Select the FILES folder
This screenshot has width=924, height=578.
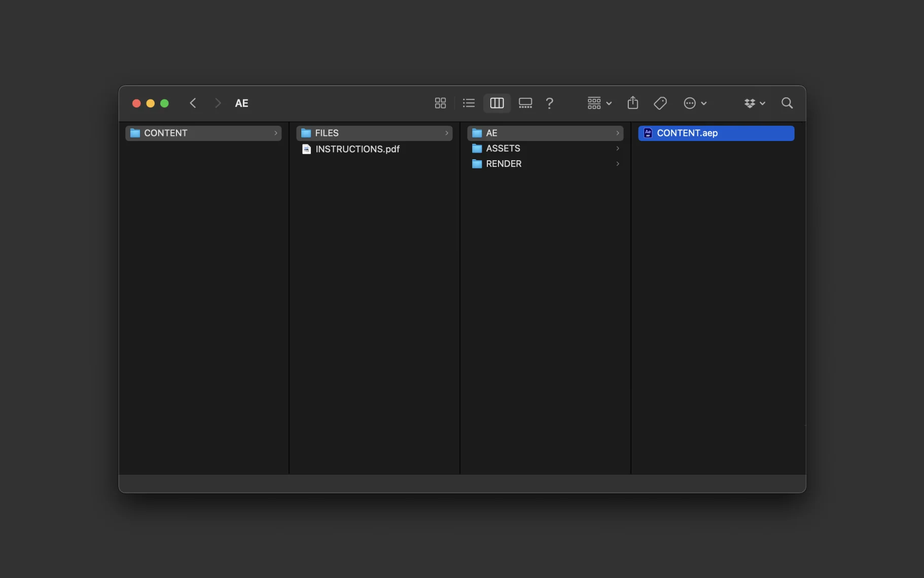click(x=327, y=133)
